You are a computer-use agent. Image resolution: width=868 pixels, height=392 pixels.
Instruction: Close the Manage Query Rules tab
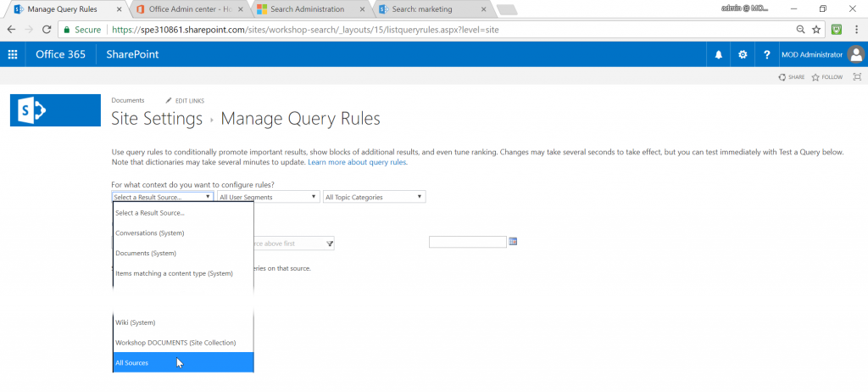pos(120,9)
